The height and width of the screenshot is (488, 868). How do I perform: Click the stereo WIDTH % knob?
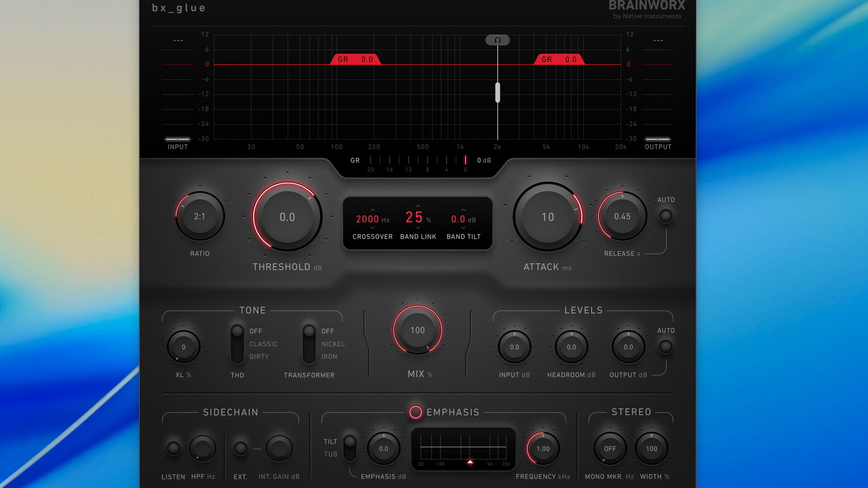(651, 449)
